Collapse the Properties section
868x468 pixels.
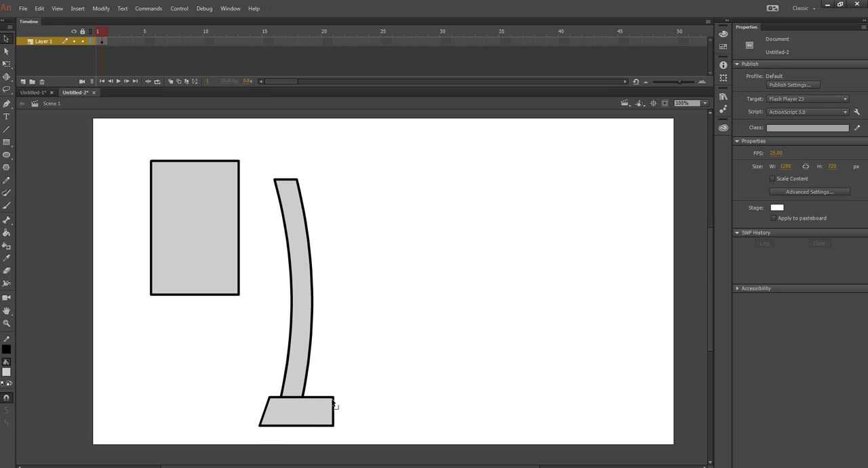coord(737,141)
